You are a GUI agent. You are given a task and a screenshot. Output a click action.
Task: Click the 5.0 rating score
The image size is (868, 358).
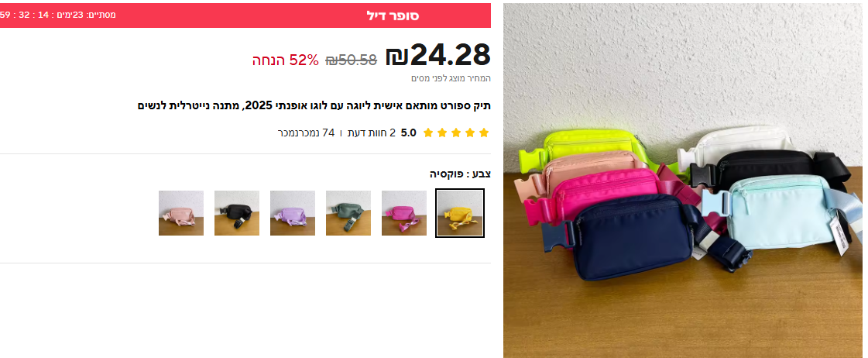coord(409,133)
